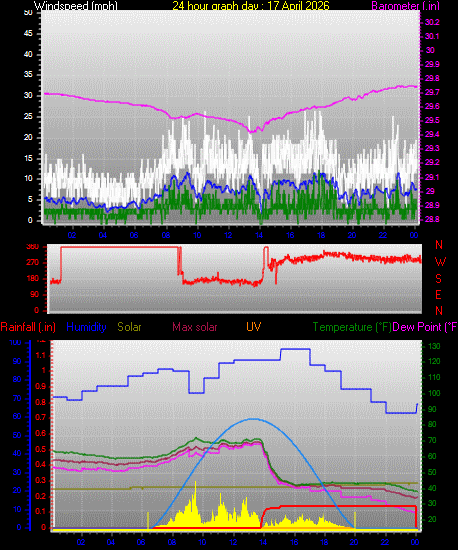Select the "Max solar" legend label
Image resolution: width=458 pixels, height=550 pixels.
[195, 327]
